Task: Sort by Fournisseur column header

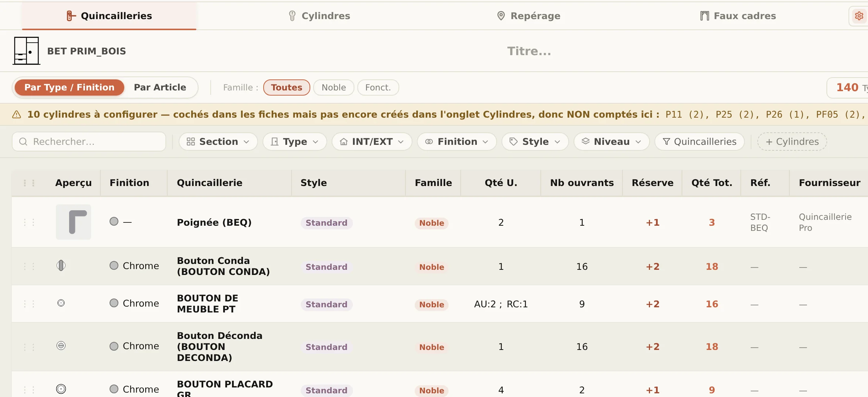Action: point(829,183)
